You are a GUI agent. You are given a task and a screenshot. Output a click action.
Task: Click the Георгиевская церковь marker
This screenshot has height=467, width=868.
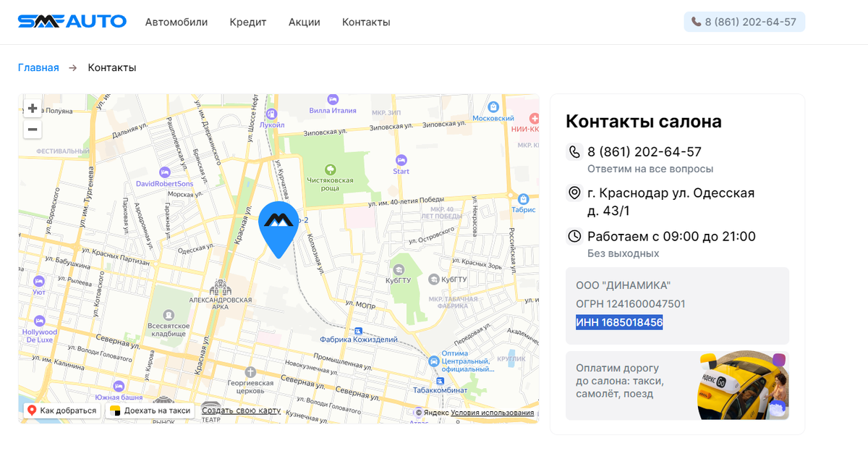250,372
